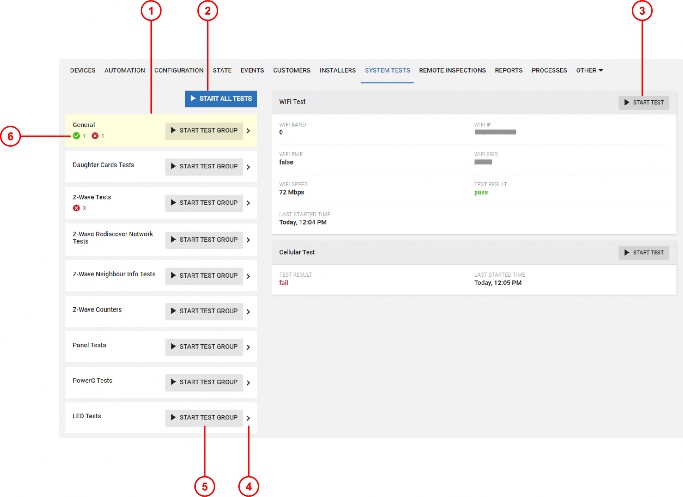
Task: Click the red fail test result
Action: coord(284,283)
